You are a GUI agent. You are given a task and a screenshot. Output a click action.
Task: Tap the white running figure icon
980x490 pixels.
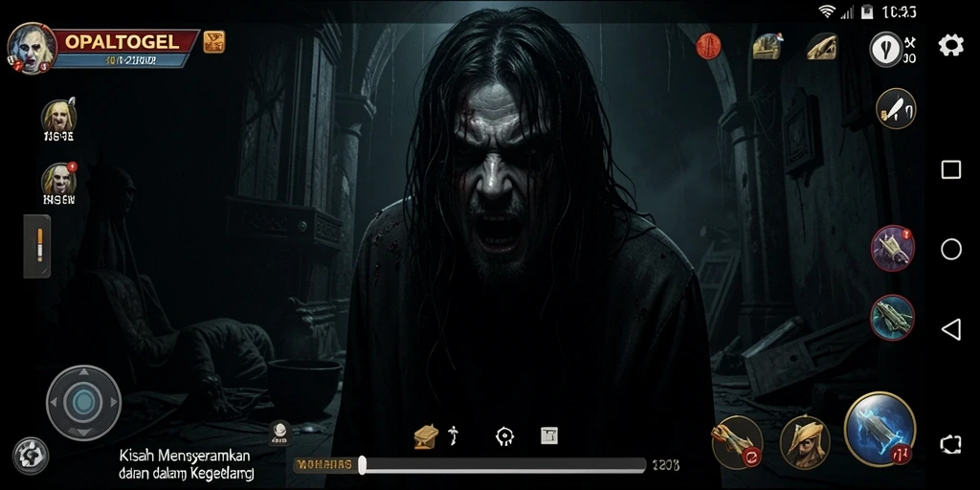(455, 435)
